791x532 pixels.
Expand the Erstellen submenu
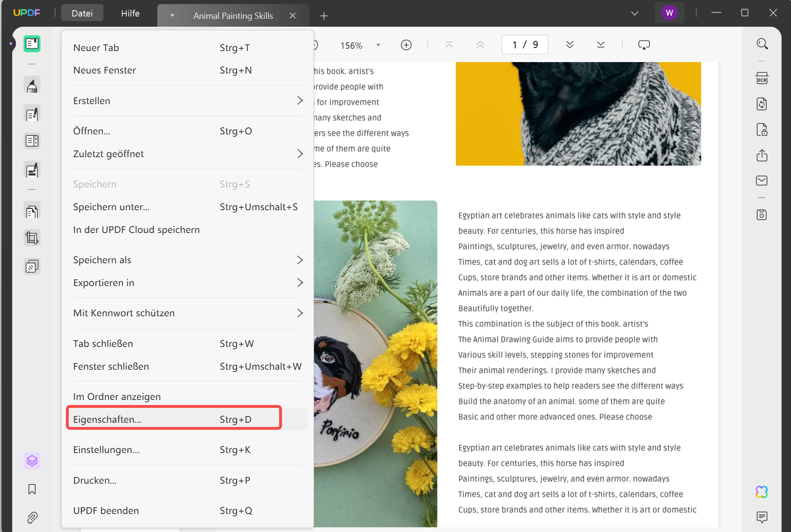click(x=188, y=101)
